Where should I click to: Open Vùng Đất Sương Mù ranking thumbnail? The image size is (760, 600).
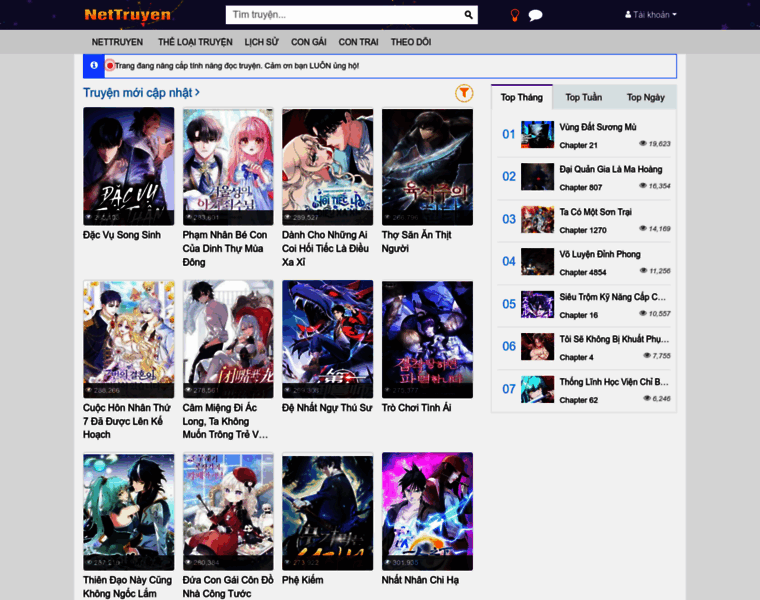click(538, 134)
